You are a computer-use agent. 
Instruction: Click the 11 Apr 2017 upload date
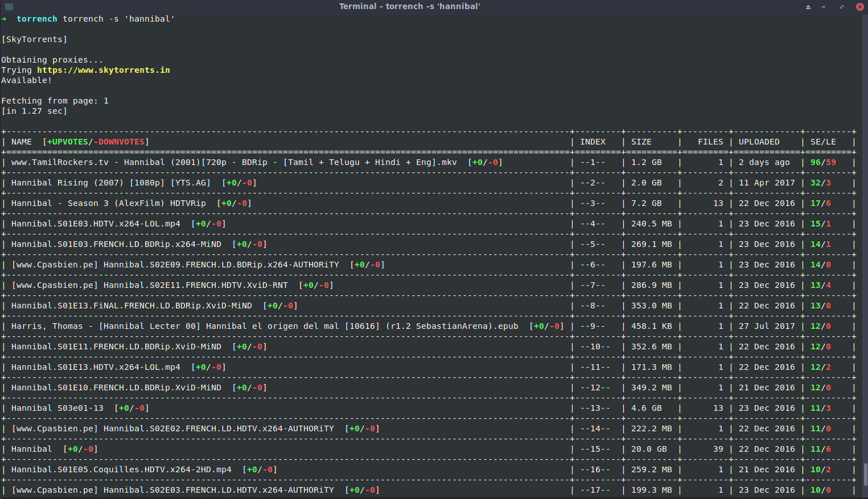point(767,183)
